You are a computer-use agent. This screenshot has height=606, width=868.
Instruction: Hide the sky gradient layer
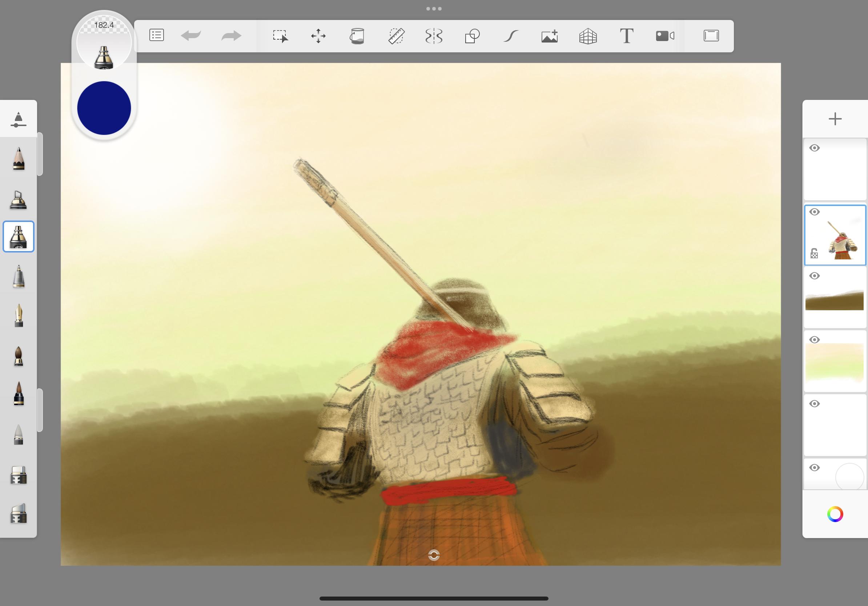coord(815,340)
